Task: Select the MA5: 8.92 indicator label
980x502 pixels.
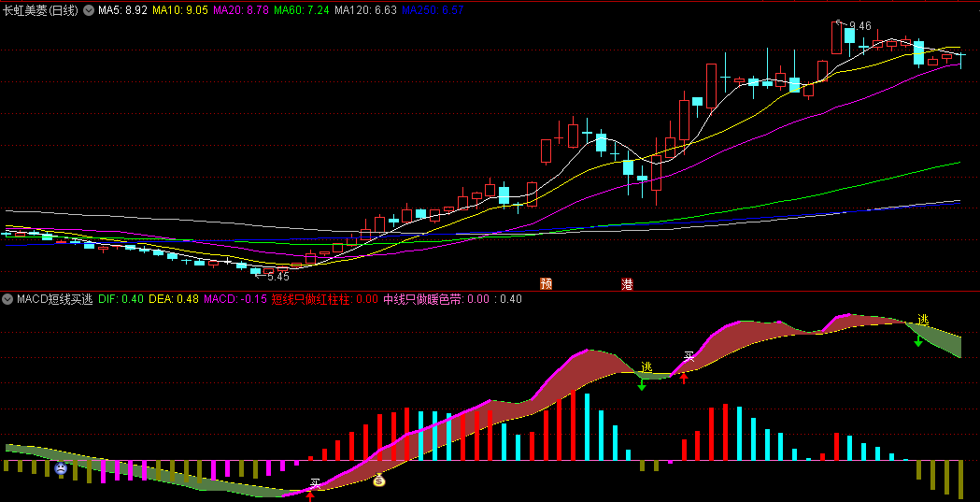Action: pos(123,10)
